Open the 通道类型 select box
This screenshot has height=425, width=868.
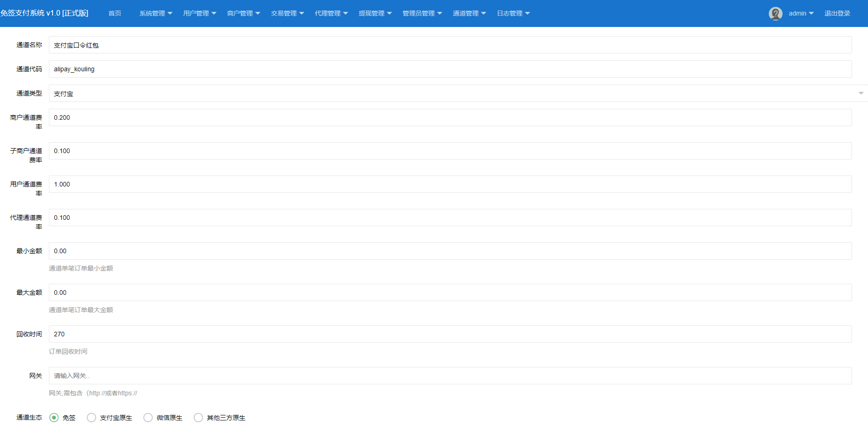click(x=458, y=93)
